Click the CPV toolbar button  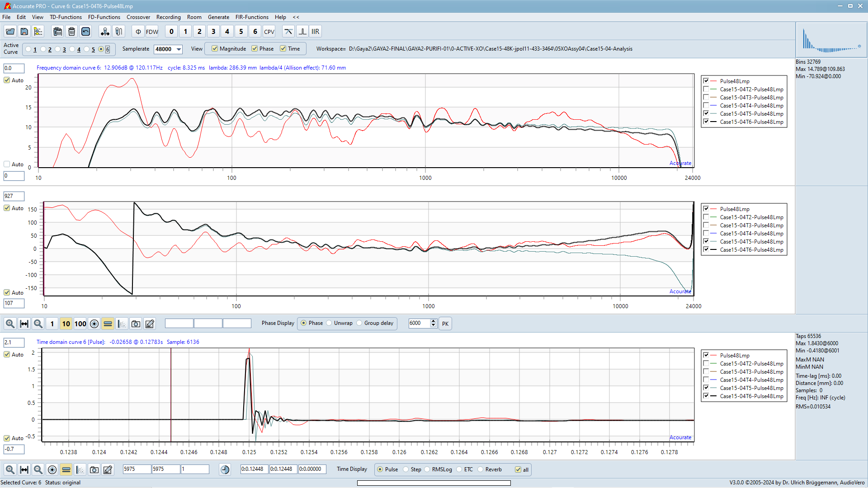[x=269, y=32]
